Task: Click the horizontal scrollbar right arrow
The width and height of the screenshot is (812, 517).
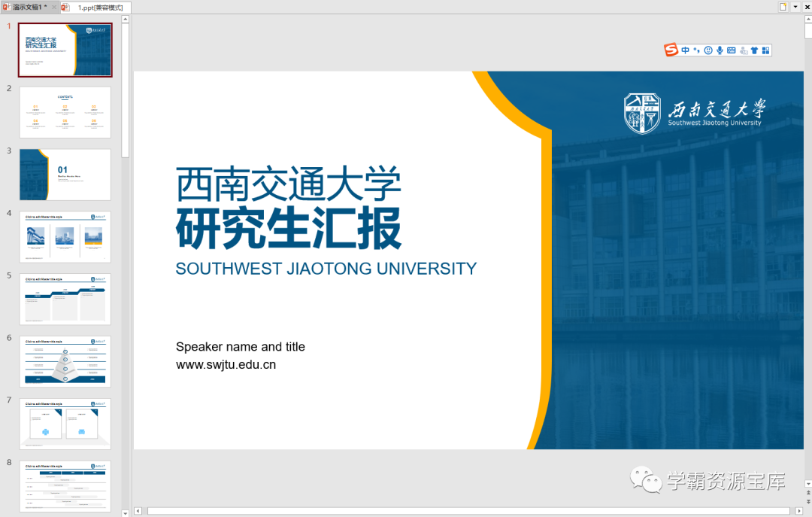Action: [799, 511]
